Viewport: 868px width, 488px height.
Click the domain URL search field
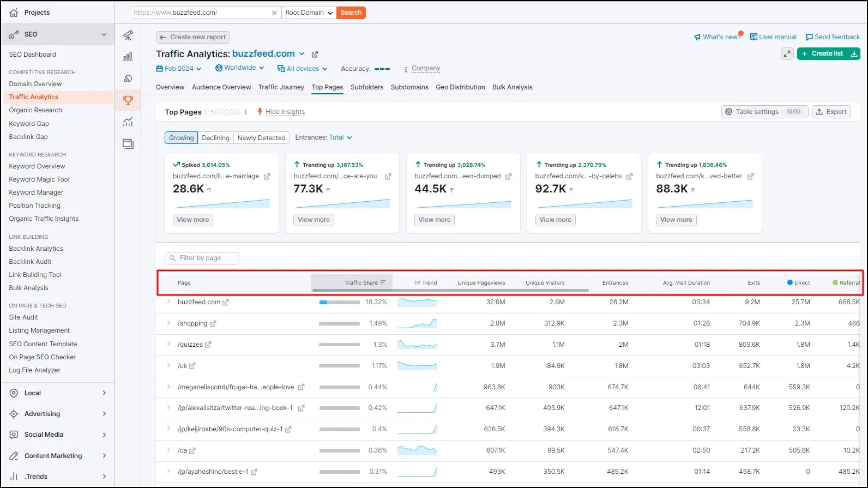point(206,13)
